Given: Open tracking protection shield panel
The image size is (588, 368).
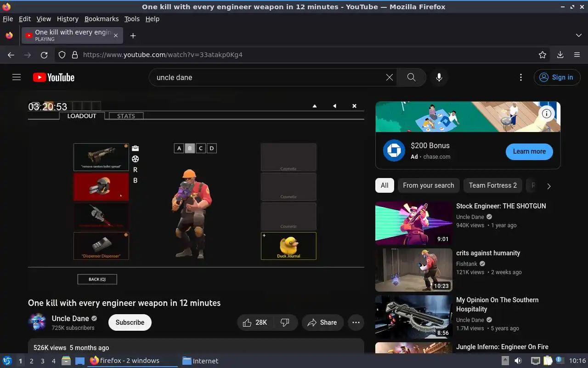Looking at the screenshot, I should [x=62, y=55].
